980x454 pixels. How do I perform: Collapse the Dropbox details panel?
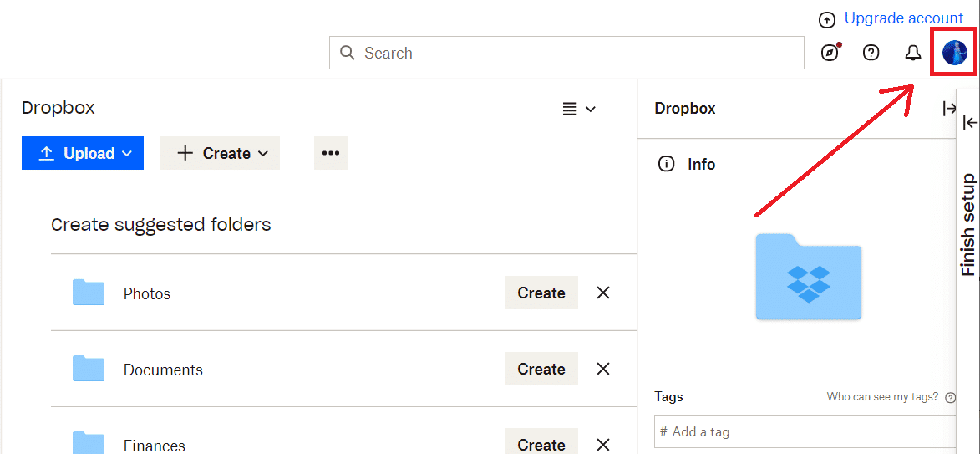(x=949, y=109)
